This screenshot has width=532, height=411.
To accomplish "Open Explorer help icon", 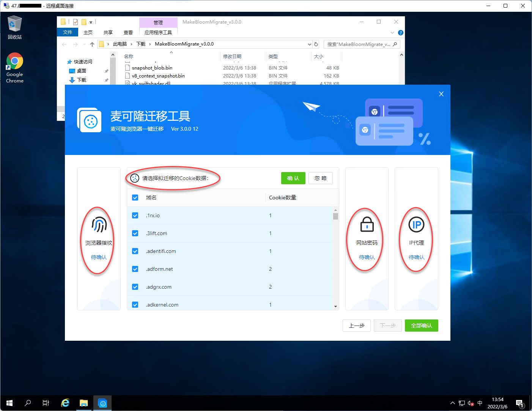I will click(x=401, y=33).
